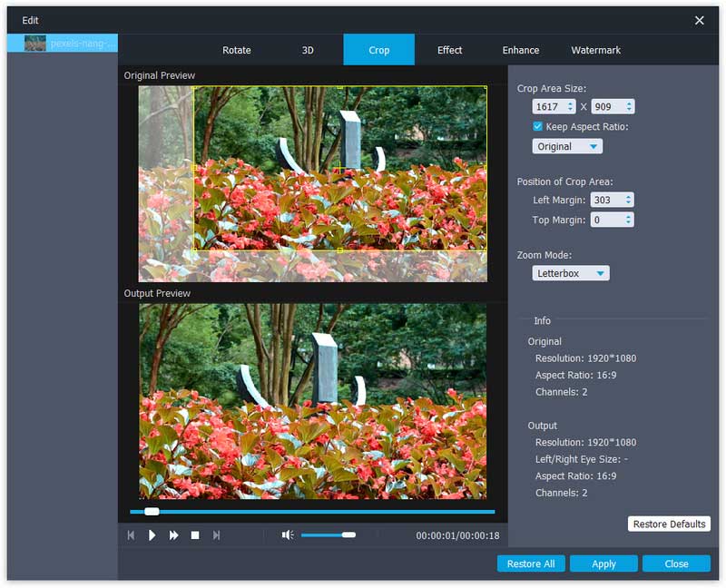Image resolution: width=726 pixels, height=588 pixels.
Task: Skip to the next frame button
Action: tap(216, 535)
